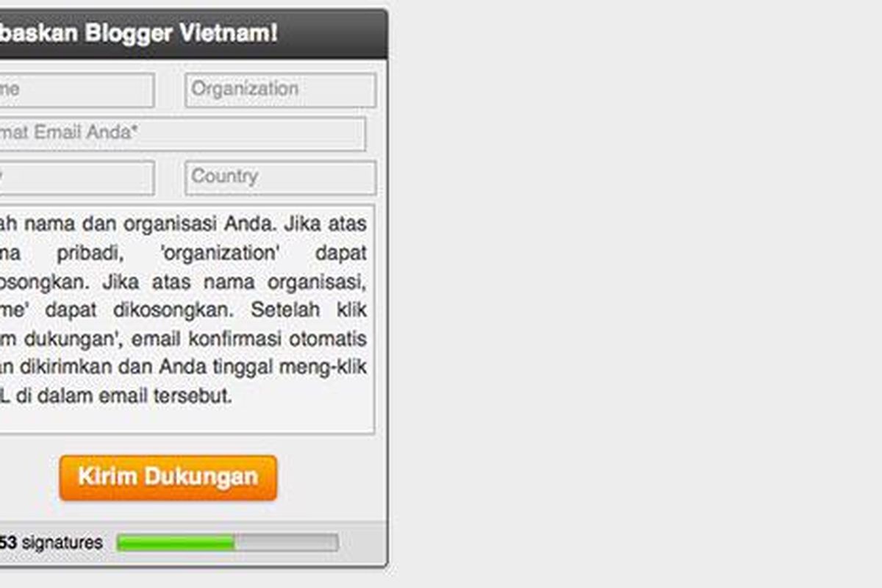
Task: Click the Country input field
Action: (281, 177)
